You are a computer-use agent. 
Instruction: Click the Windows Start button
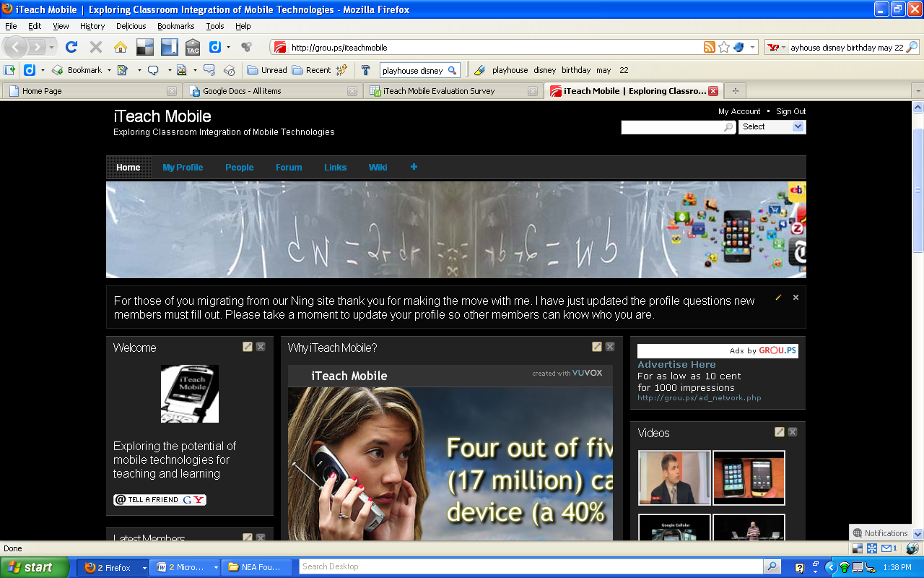35,567
